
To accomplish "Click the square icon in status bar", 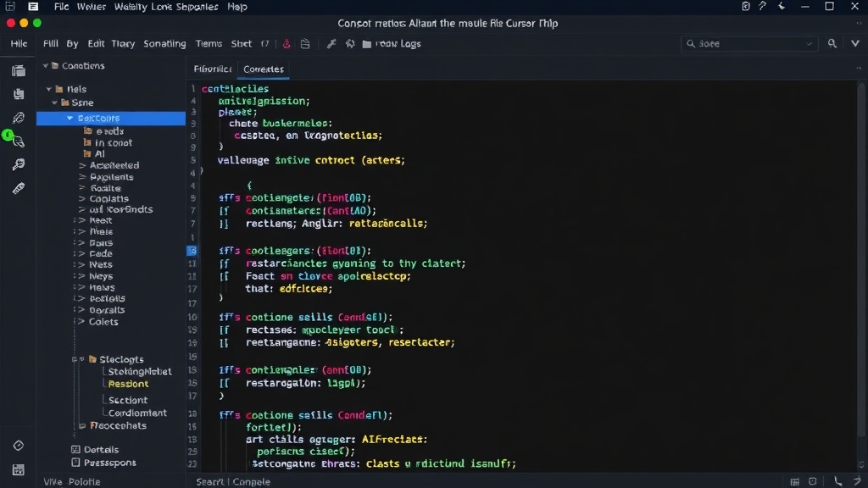I will tap(813, 482).
